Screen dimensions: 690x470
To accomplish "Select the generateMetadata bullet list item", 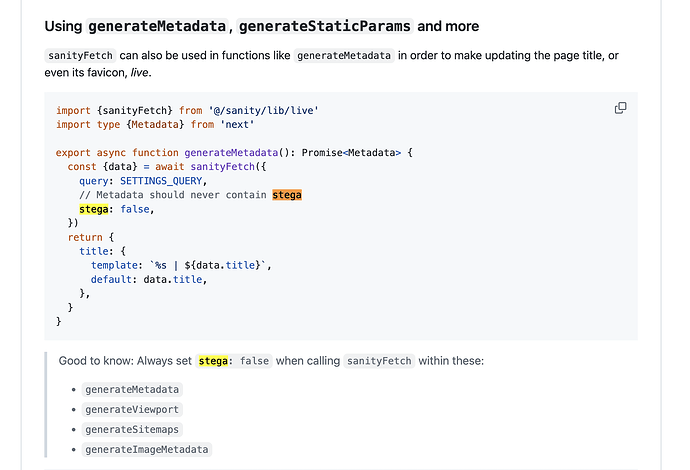I will pos(133,389).
